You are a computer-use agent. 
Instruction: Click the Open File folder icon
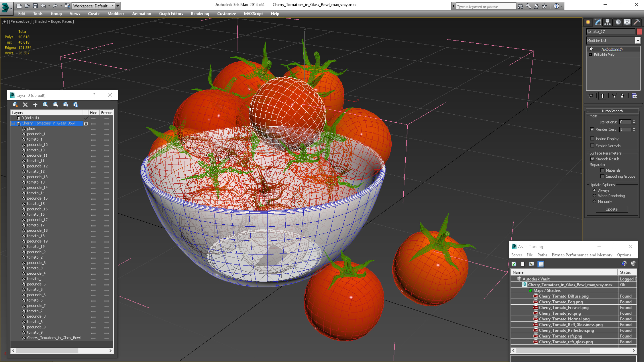click(27, 6)
